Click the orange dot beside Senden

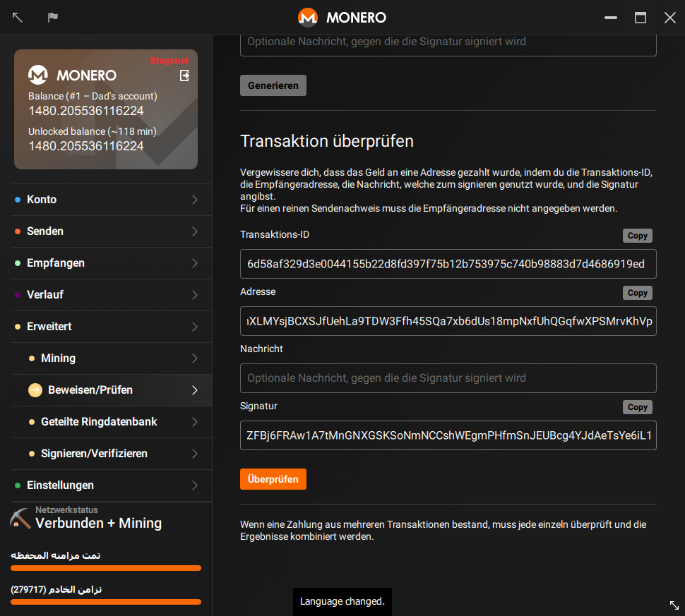18,231
